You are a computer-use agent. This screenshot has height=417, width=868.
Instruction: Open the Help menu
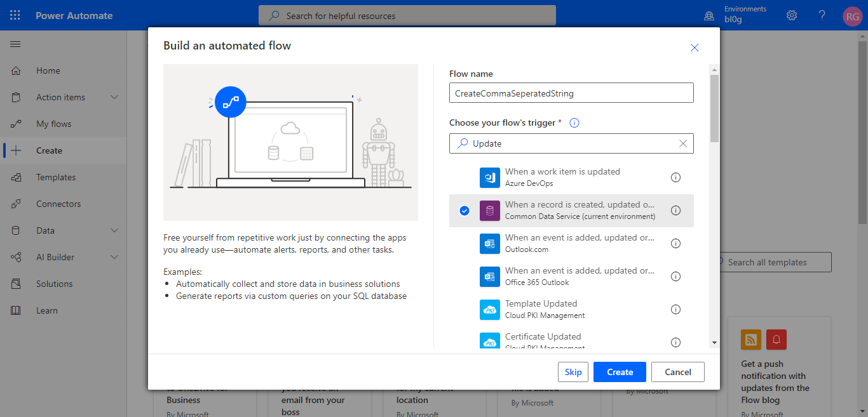coord(822,15)
